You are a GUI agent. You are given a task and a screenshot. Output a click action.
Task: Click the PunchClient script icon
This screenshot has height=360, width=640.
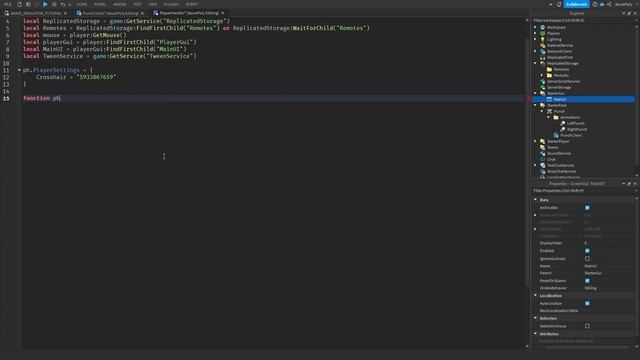click(556, 135)
